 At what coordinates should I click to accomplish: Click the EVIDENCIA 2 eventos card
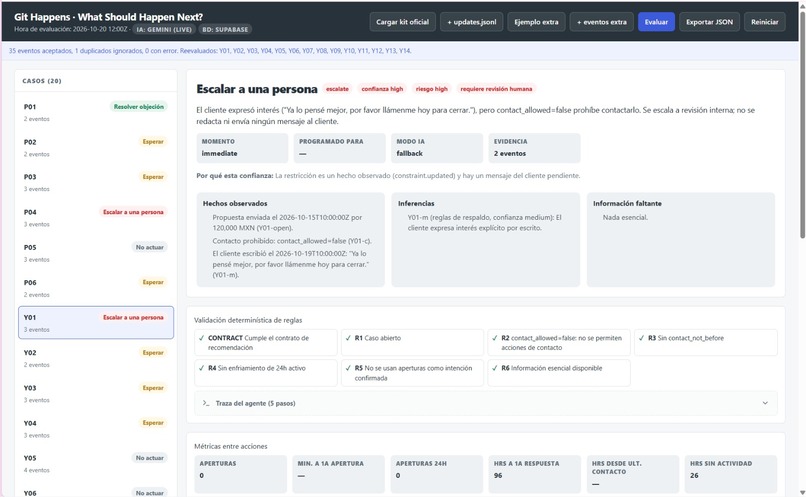[x=535, y=148]
